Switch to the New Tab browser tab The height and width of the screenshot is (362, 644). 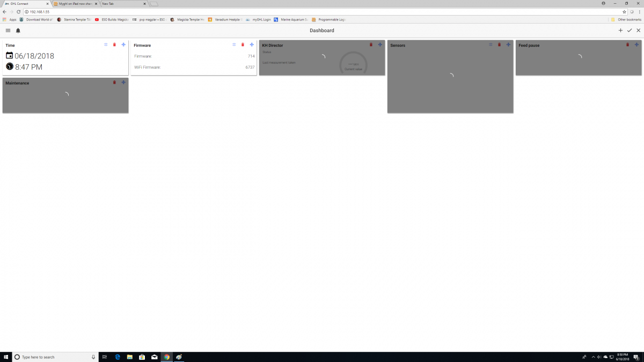pos(123,3)
